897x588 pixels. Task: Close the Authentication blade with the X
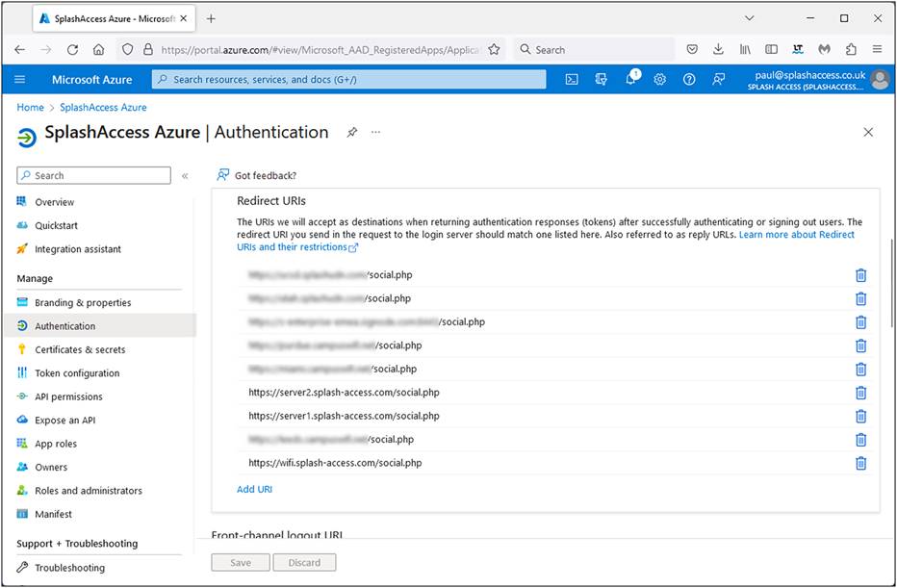(x=868, y=132)
